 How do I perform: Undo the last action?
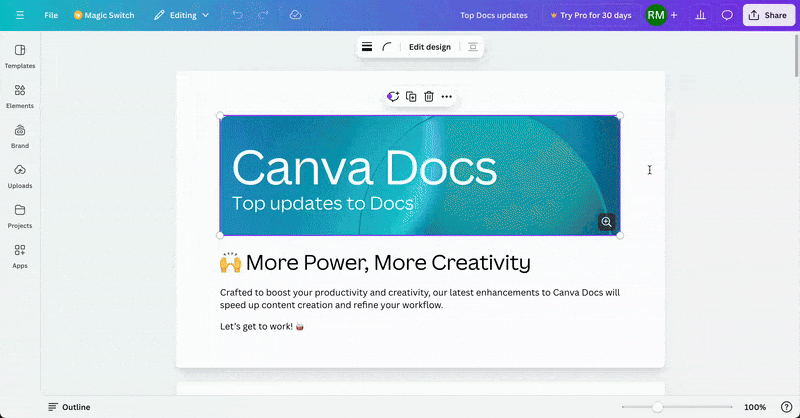click(x=238, y=15)
